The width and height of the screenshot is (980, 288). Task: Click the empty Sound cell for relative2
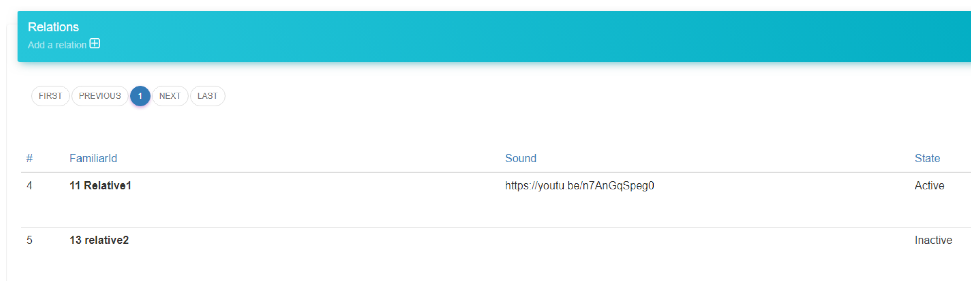(x=579, y=240)
